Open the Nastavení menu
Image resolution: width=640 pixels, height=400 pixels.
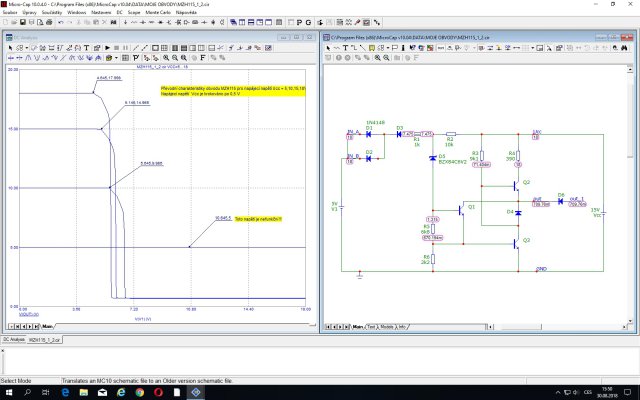[x=101, y=12]
